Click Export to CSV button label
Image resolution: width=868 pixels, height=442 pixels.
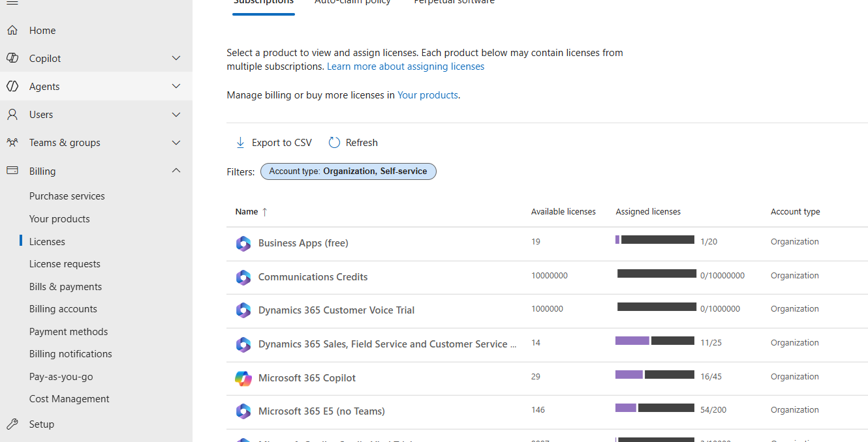tap(282, 143)
